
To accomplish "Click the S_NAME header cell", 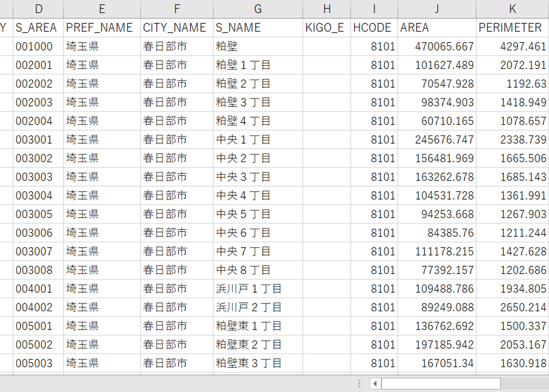I will (258, 28).
